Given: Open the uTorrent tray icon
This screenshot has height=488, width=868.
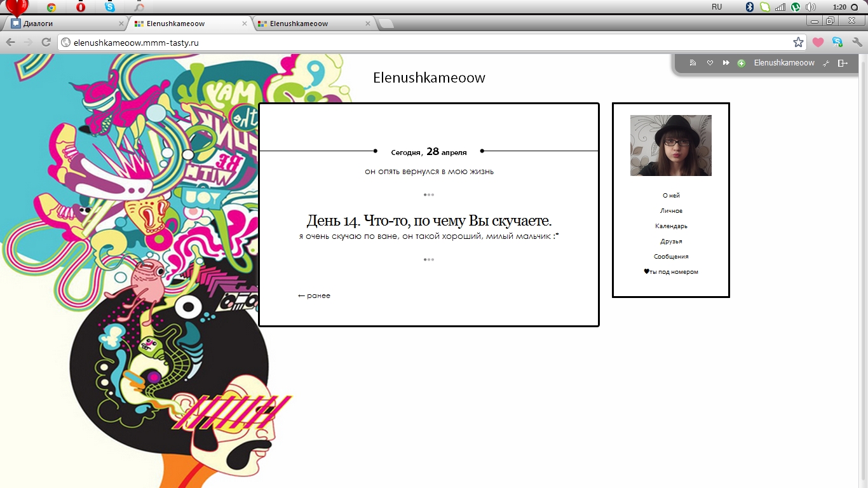Looking at the screenshot, I should tap(796, 7).
